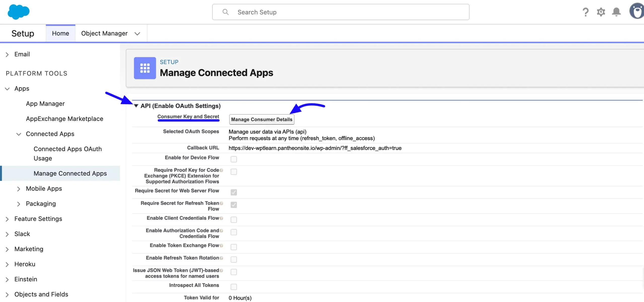This screenshot has height=302, width=644.
Task: Click the Salesforce cloud logo
Action: (x=18, y=12)
